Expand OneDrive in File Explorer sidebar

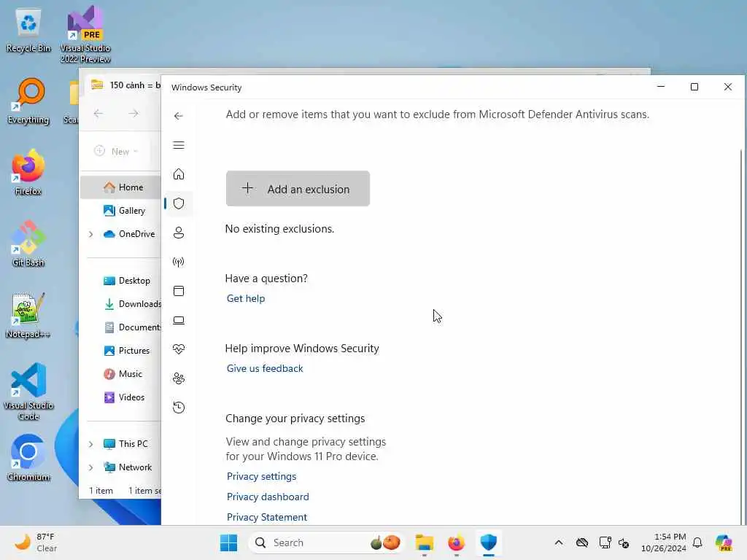pos(91,234)
